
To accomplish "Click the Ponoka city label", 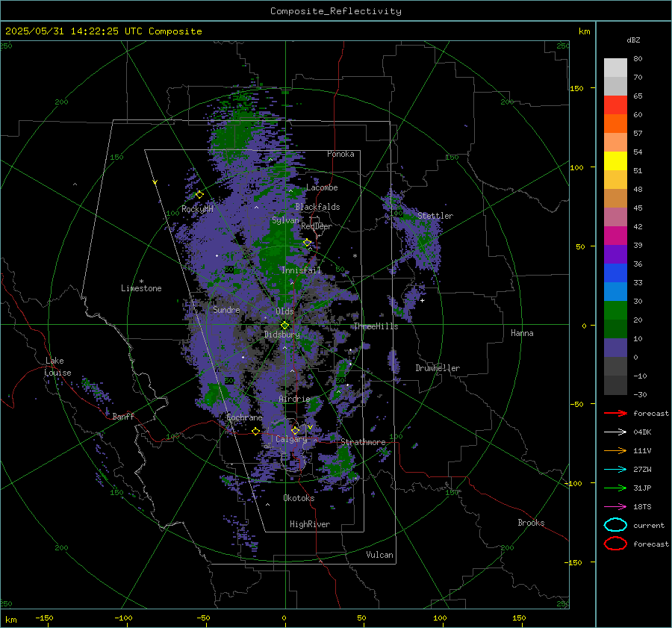I will pyautogui.click(x=340, y=154).
